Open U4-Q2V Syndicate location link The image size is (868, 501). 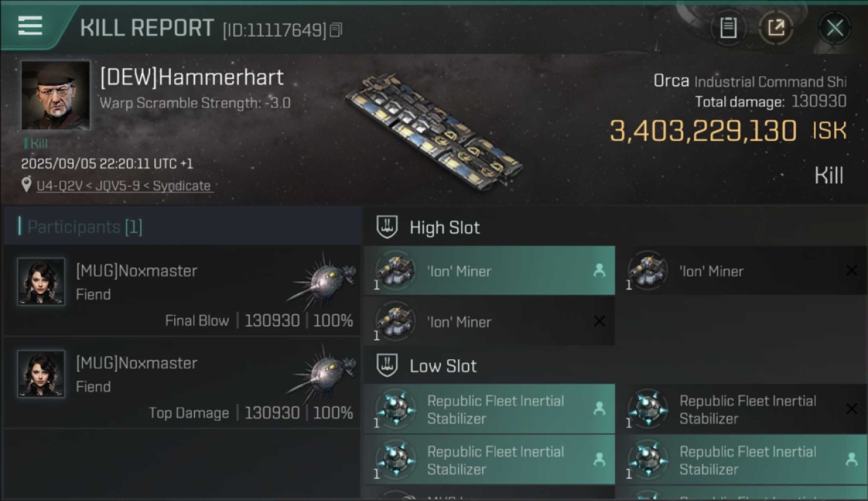(124, 186)
